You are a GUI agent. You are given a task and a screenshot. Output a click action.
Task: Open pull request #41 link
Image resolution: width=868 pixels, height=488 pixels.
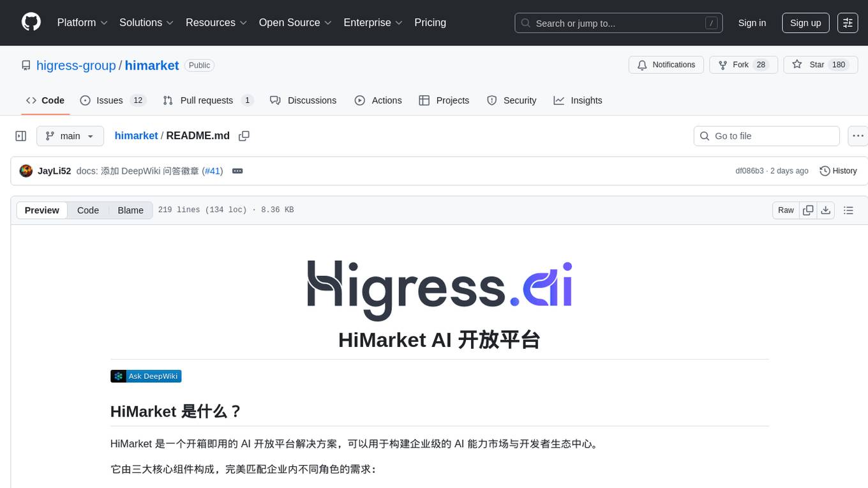212,171
